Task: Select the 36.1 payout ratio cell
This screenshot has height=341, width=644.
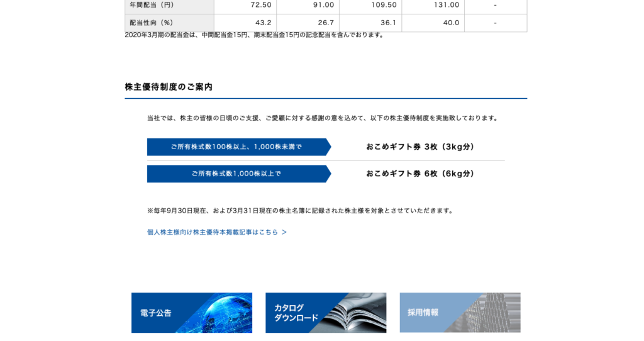Action: [370, 23]
